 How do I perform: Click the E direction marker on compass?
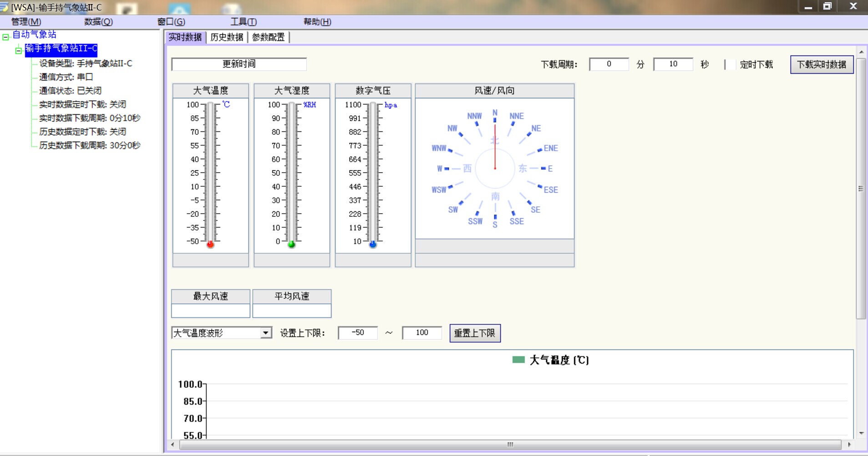coord(550,169)
